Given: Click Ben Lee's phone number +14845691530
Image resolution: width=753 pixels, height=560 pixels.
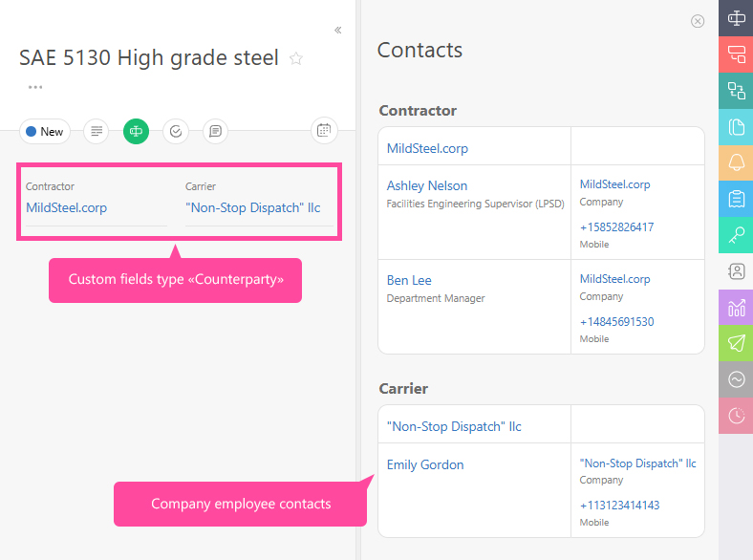Looking at the screenshot, I should tap(616, 322).
